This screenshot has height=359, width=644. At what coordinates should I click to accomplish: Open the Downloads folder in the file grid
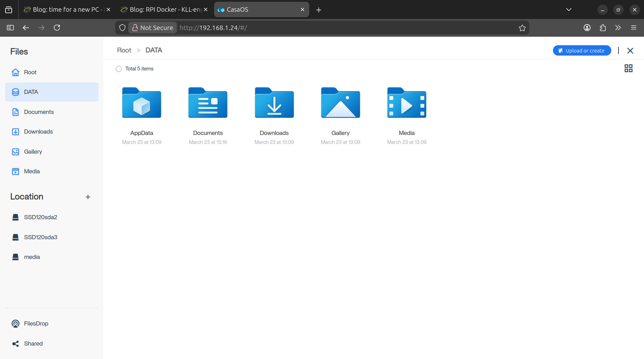274,103
